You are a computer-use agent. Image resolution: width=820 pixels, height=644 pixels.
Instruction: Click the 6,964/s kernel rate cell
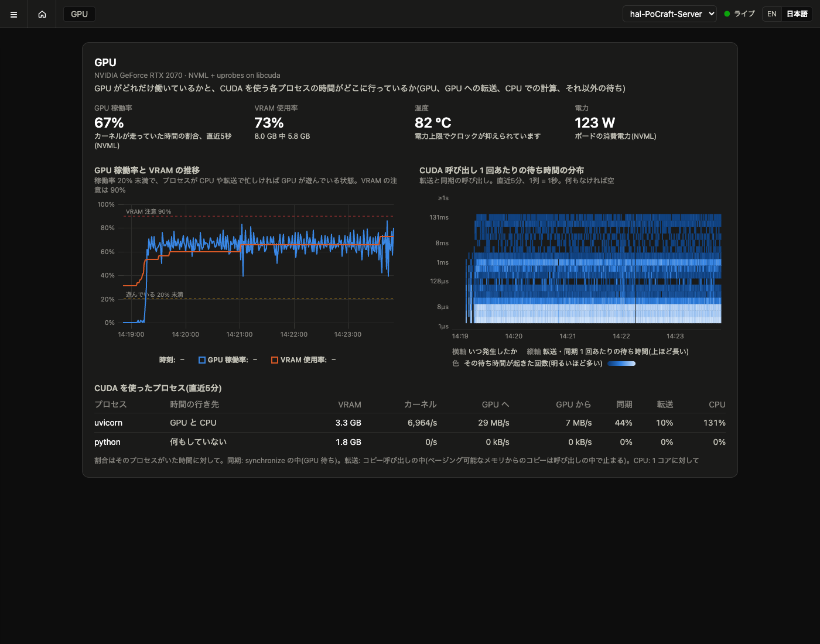coord(422,423)
